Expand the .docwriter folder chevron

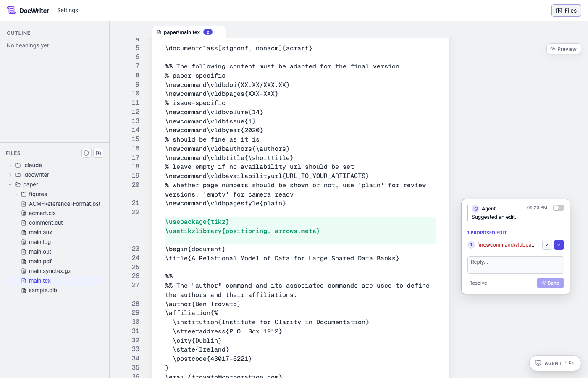pyautogui.click(x=10, y=175)
